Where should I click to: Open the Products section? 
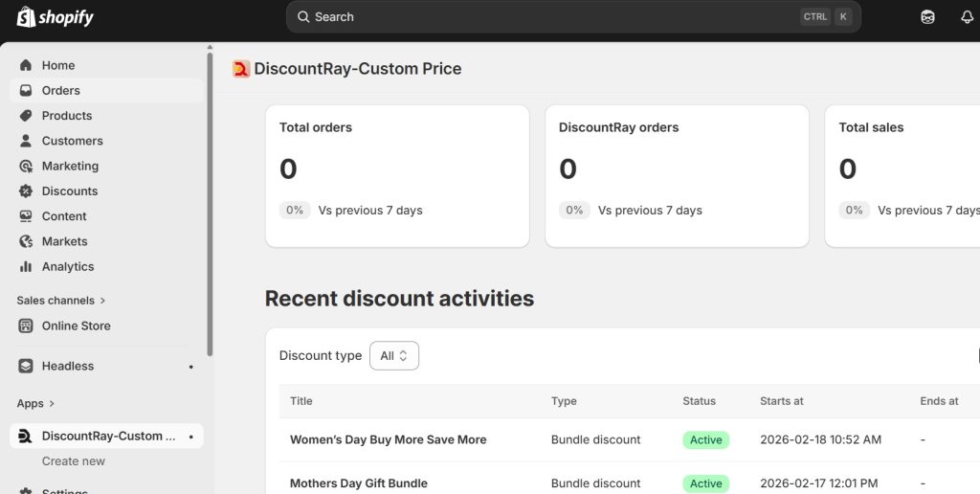[x=106, y=116]
